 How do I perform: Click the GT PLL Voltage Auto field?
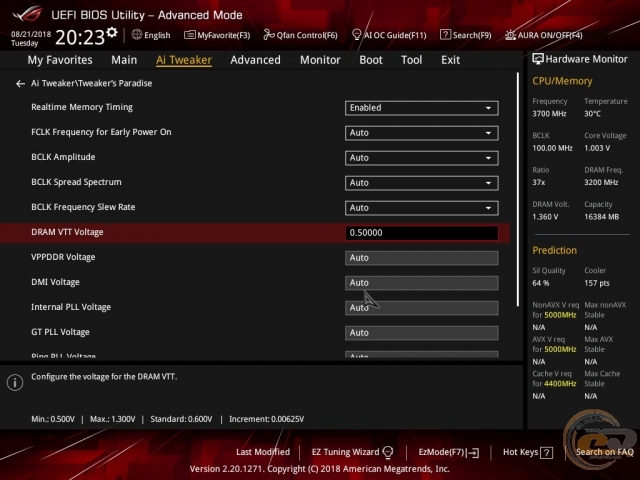(422, 333)
